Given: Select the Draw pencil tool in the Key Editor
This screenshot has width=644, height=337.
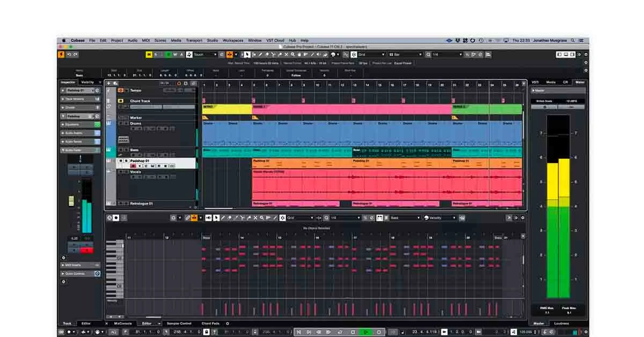Looking at the screenshot, I should pos(223,217).
